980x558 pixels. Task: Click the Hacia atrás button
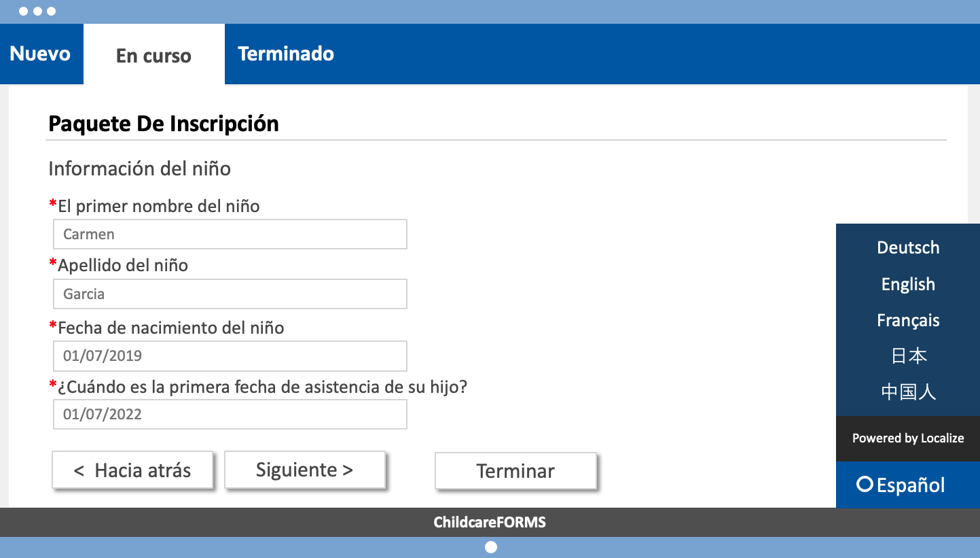[132, 470]
